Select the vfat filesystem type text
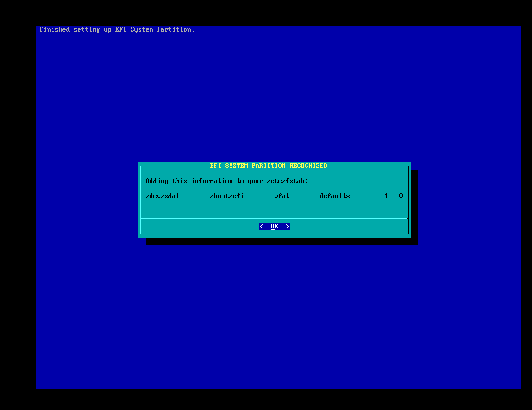Image resolution: width=532 pixels, height=410 pixels. click(x=282, y=196)
